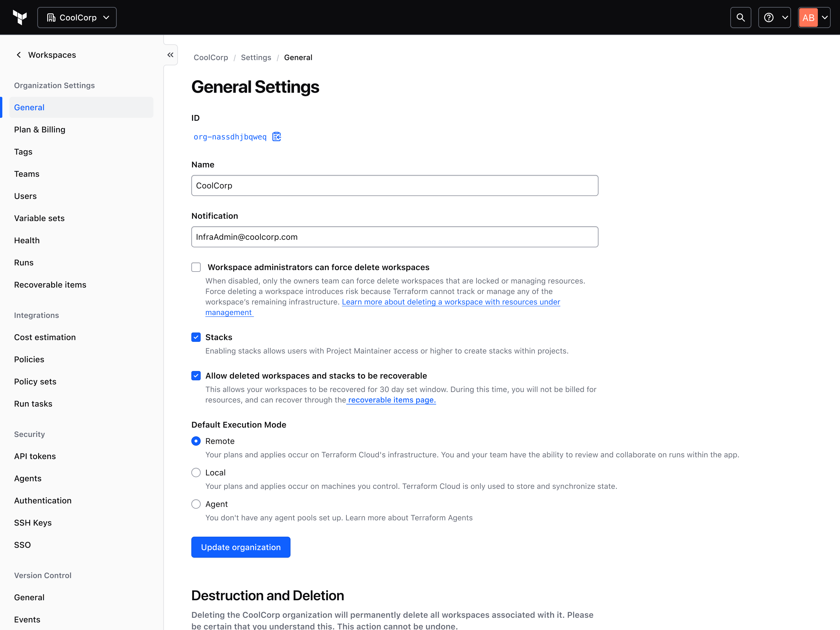Expand the help menu chevron

(x=785, y=17)
